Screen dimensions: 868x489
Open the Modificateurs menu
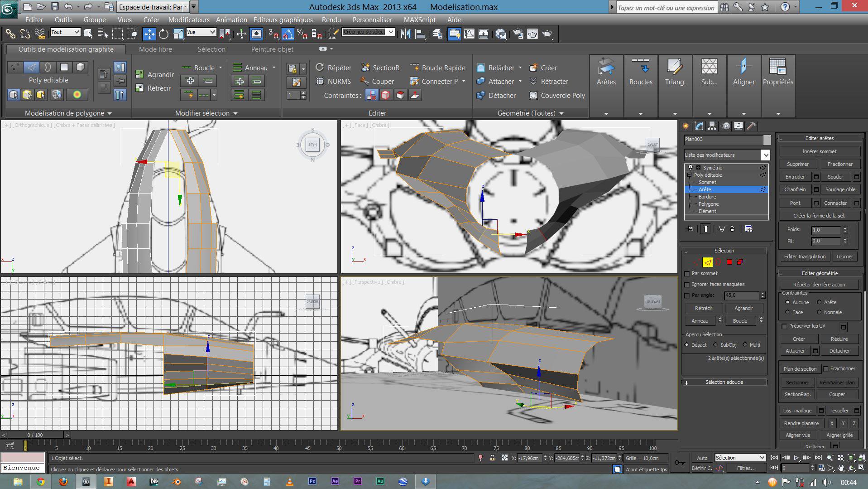[189, 20]
